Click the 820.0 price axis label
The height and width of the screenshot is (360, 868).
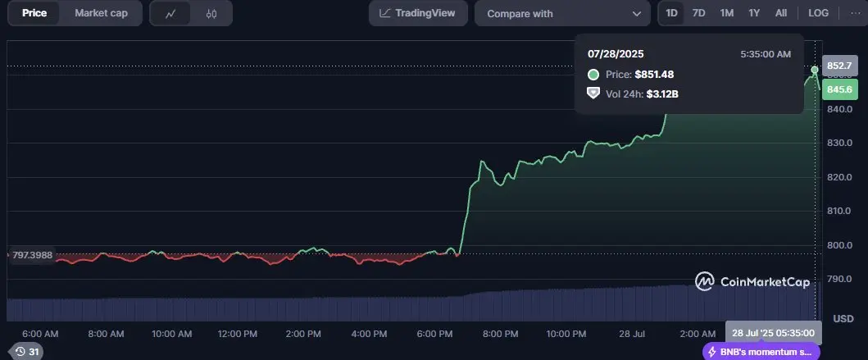840,177
